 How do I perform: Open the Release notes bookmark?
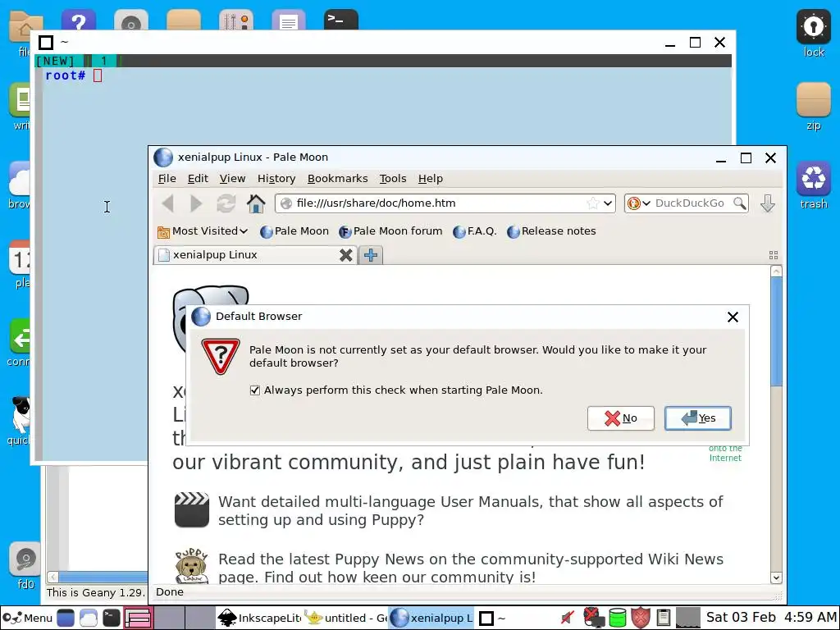(x=551, y=231)
